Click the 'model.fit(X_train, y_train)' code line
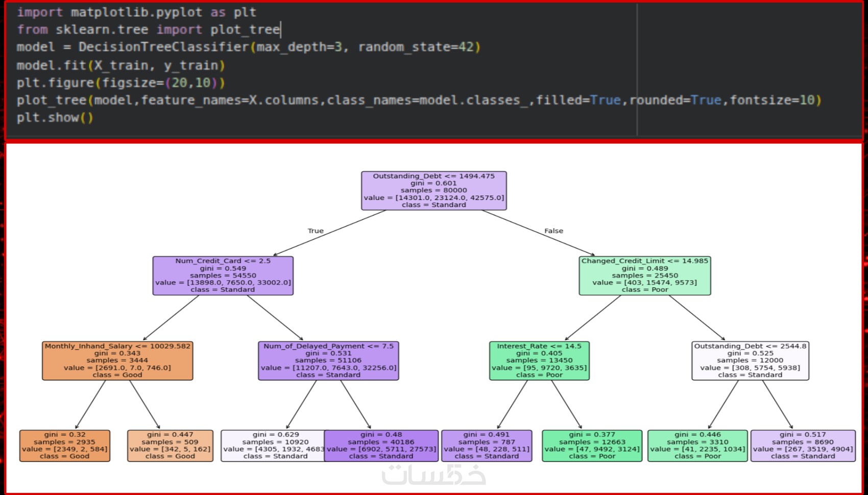This screenshot has height=495, width=868. point(120,65)
